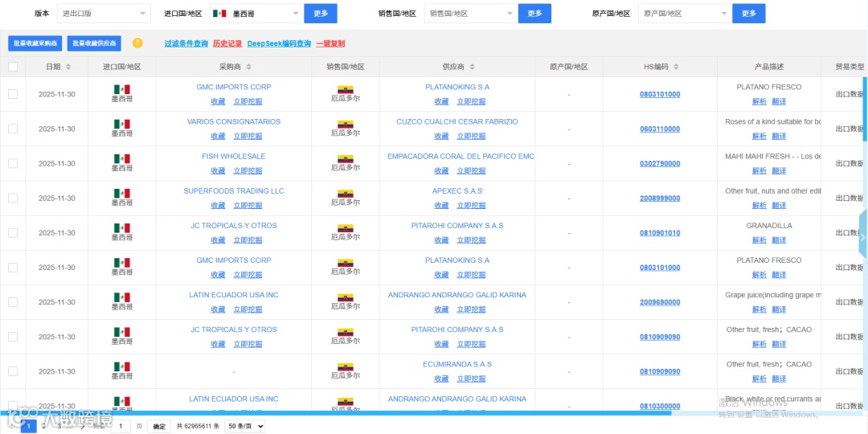
Task: Click 更多 button next to 进口国/地区
Action: tap(321, 14)
